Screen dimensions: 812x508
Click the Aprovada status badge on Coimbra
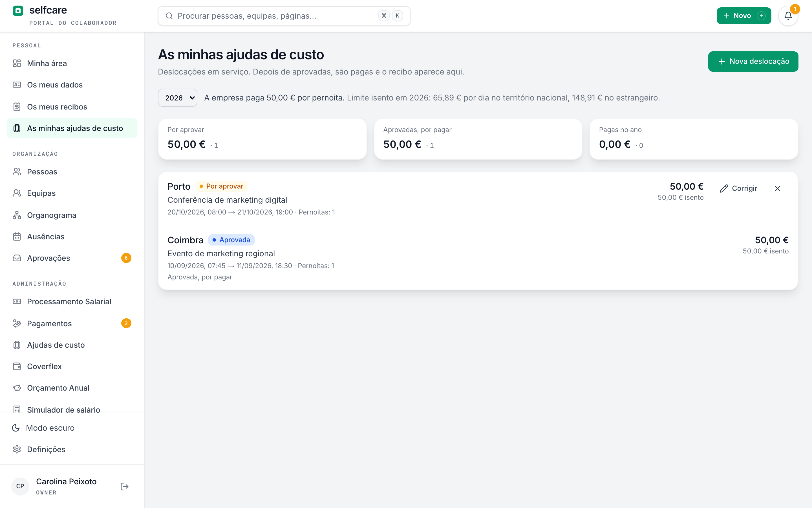pos(231,240)
